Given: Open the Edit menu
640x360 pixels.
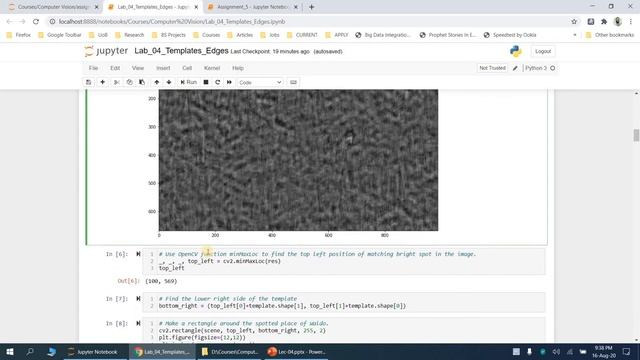Looking at the screenshot, I should pyautogui.click(x=115, y=68).
